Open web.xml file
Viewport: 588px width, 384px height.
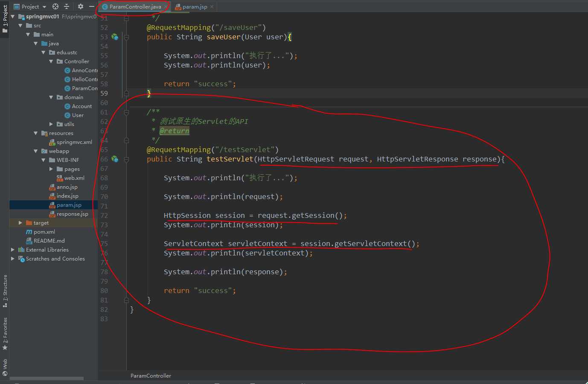[71, 178]
